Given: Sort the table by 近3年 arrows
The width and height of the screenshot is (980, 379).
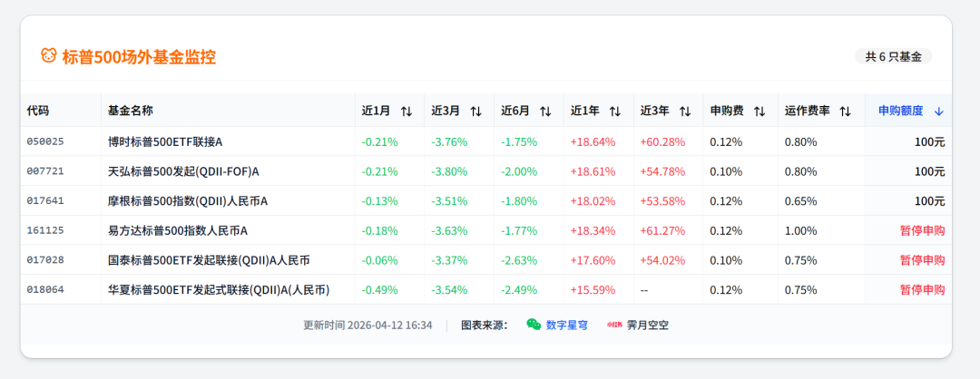Looking at the screenshot, I should (x=684, y=112).
